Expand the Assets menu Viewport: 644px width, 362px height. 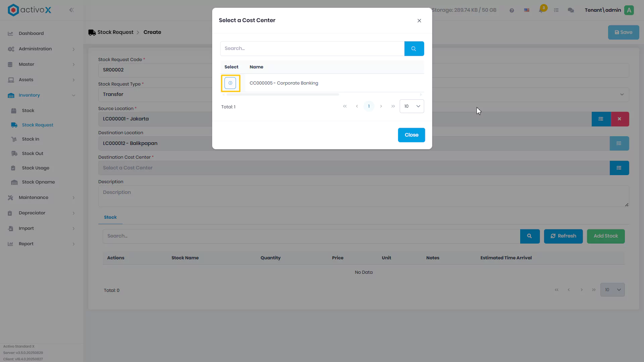(x=42, y=80)
